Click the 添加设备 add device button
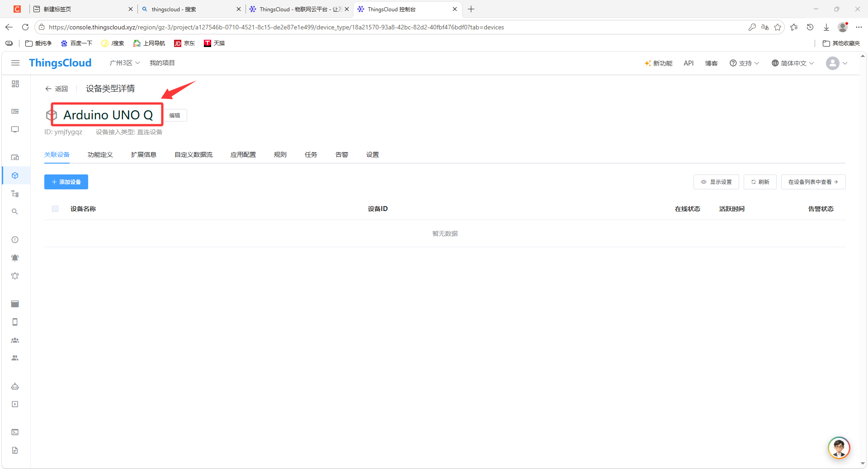The height and width of the screenshot is (470, 868). 66,182
